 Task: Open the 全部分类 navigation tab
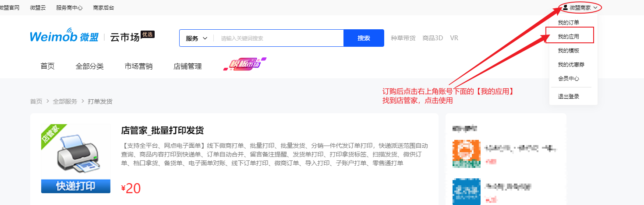point(89,66)
